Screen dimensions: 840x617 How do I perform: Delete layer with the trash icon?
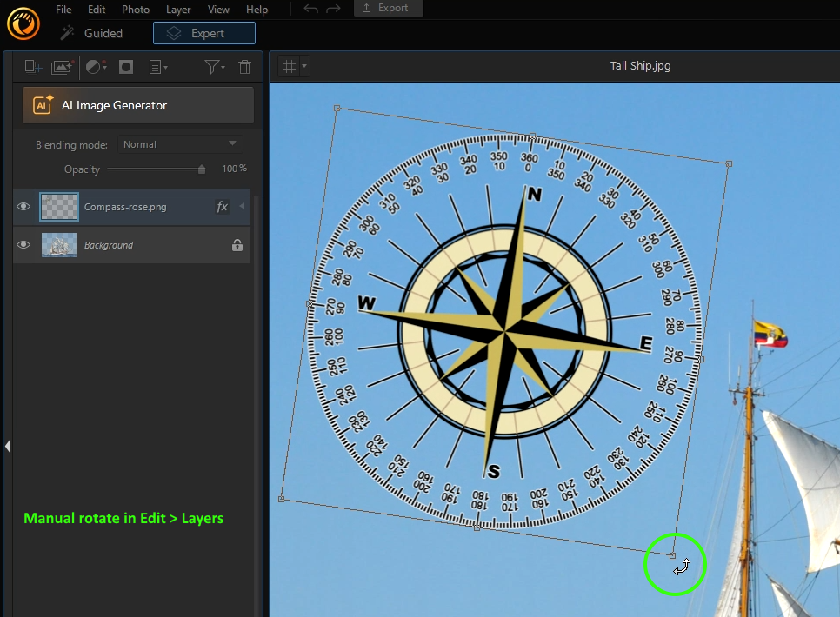point(244,67)
